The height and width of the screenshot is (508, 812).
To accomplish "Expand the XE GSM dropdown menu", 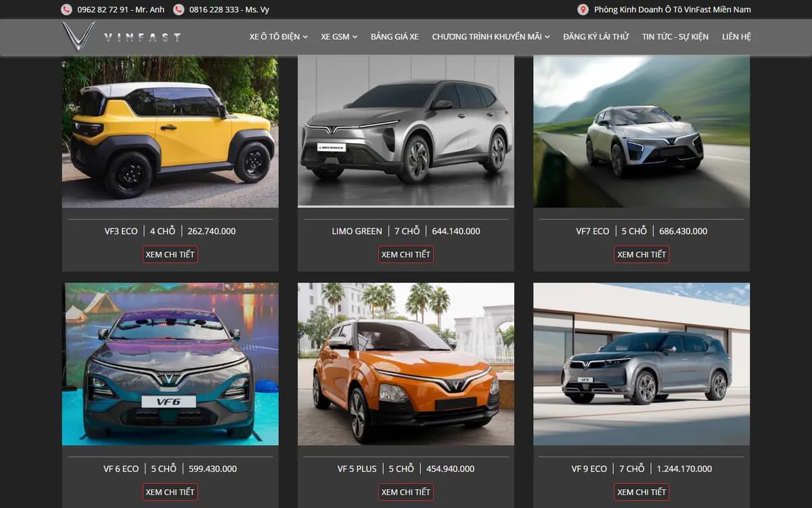I will [x=340, y=37].
